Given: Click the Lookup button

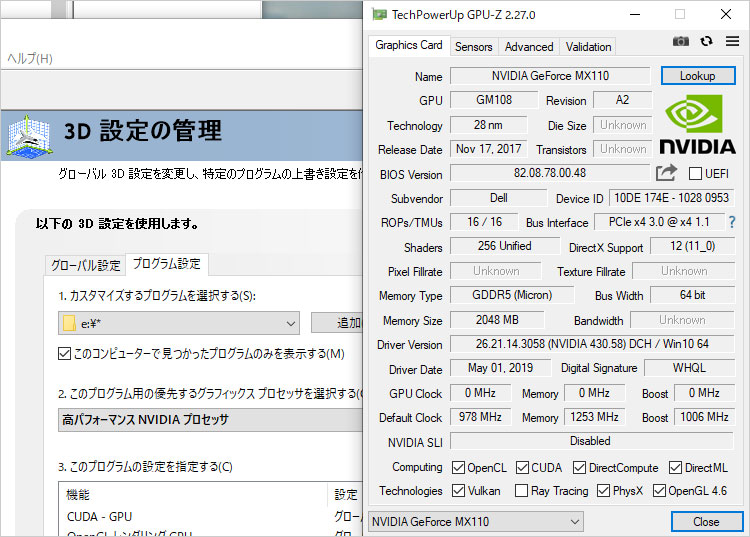Looking at the screenshot, I should click(698, 76).
